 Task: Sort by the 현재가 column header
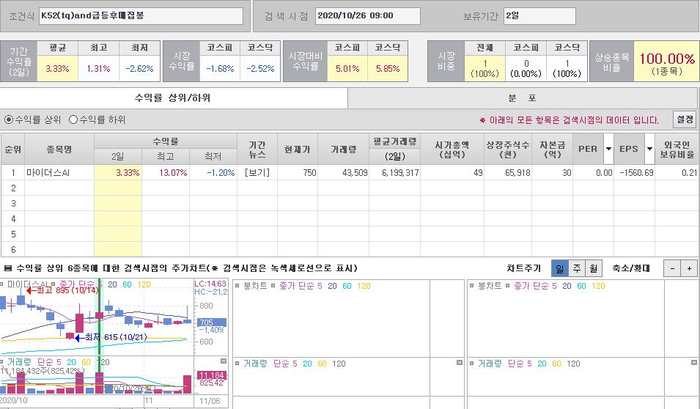coord(297,149)
